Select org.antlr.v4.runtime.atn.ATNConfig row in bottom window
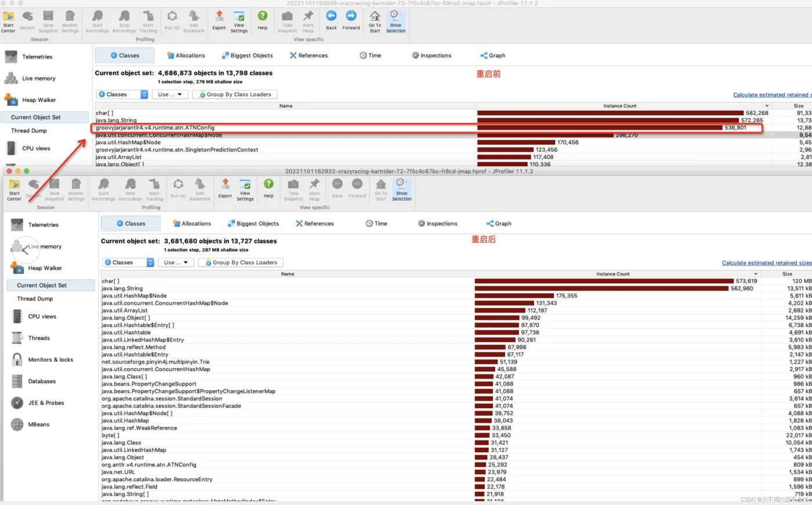The width and height of the screenshot is (812, 505). tap(456, 464)
